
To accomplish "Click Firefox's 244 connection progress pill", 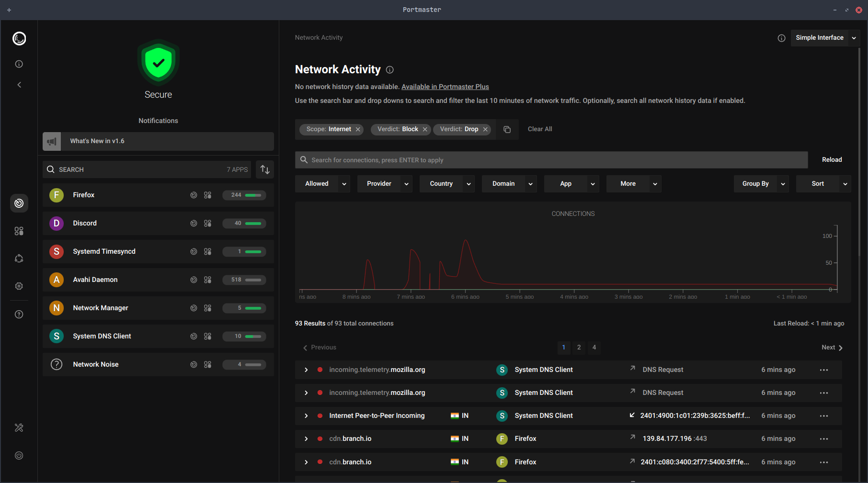I will click(x=244, y=195).
